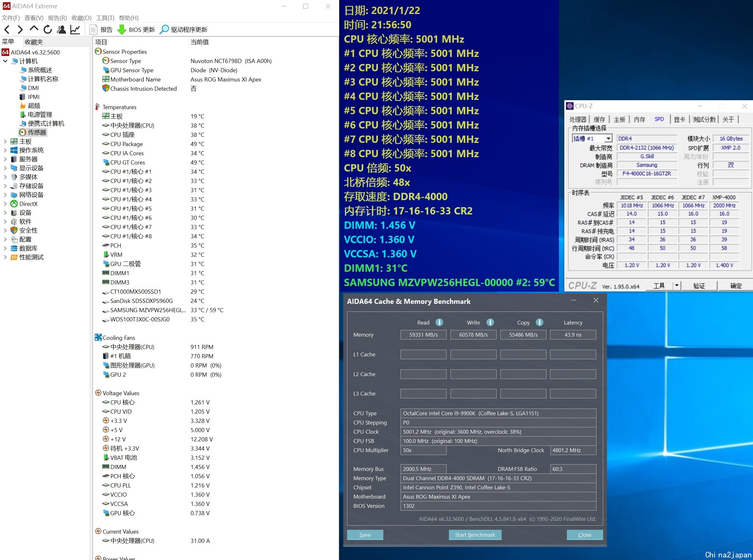This screenshot has height=560, width=753.
Task: Click the 配置 tree icon
Action: pyautogui.click(x=14, y=239)
